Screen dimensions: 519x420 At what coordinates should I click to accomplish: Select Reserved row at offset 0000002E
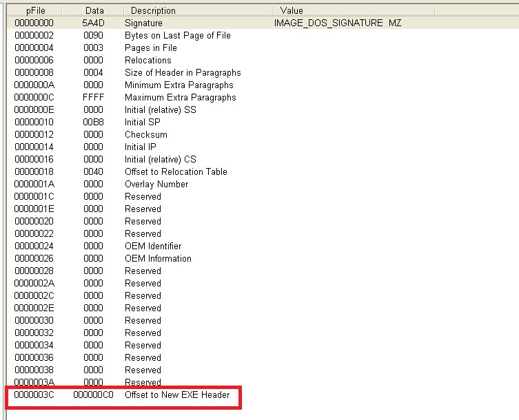(143, 308)
